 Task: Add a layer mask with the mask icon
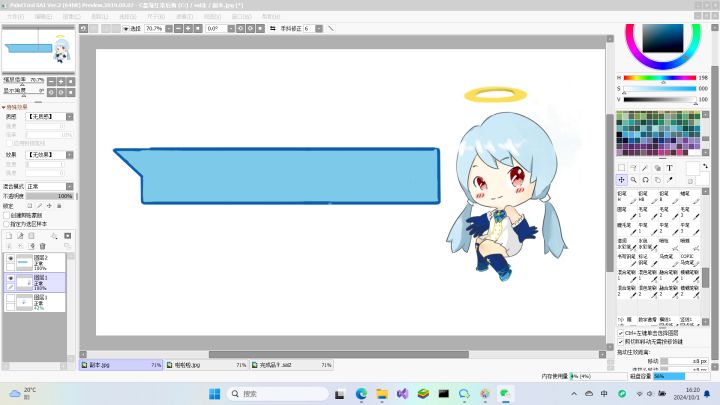tap(68, 236)
